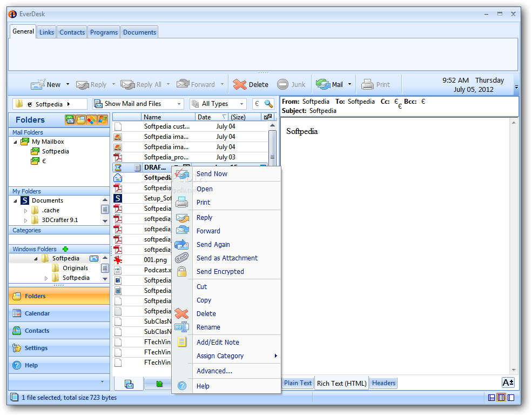
Task: Click the Mail send/receive icon
Action: [x=322, y=84]
